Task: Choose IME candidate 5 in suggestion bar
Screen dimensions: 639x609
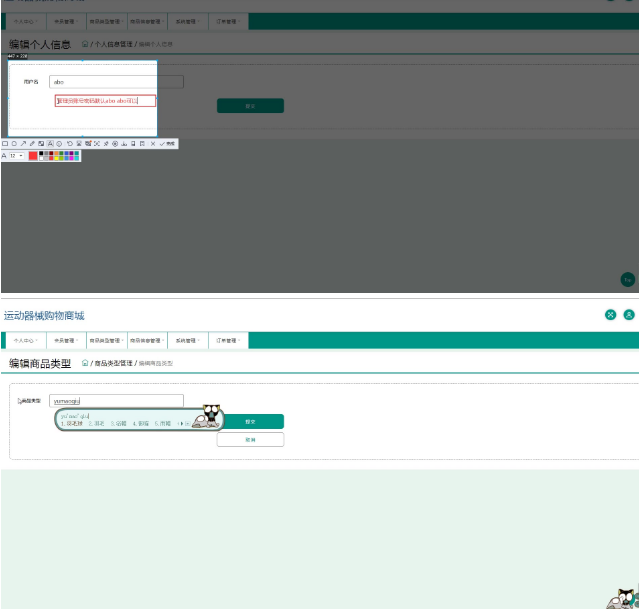Action: coord(163,424)
